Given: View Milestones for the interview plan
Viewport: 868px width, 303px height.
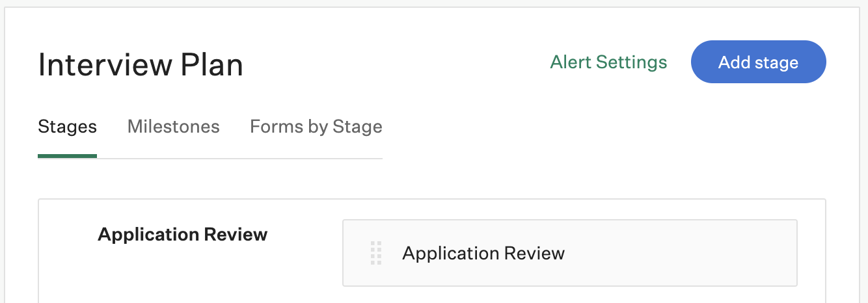Looking at the screenshot, I should (x=174, y=126).
